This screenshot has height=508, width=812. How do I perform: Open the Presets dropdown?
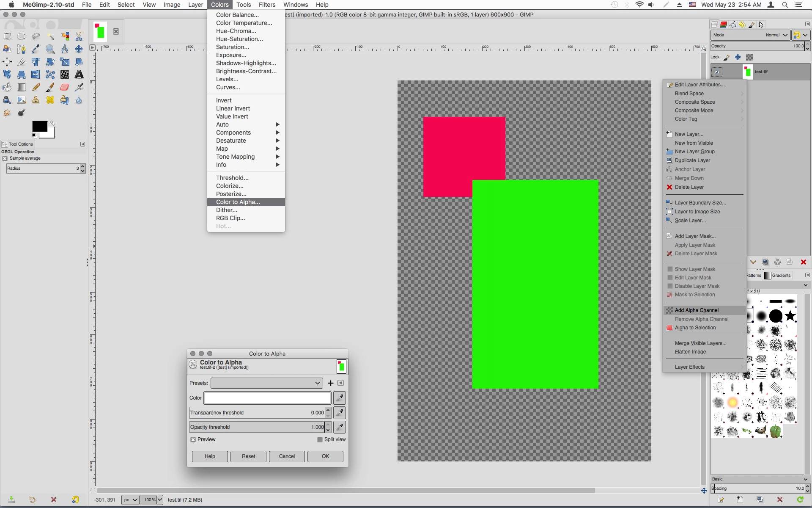pos(267,383)
